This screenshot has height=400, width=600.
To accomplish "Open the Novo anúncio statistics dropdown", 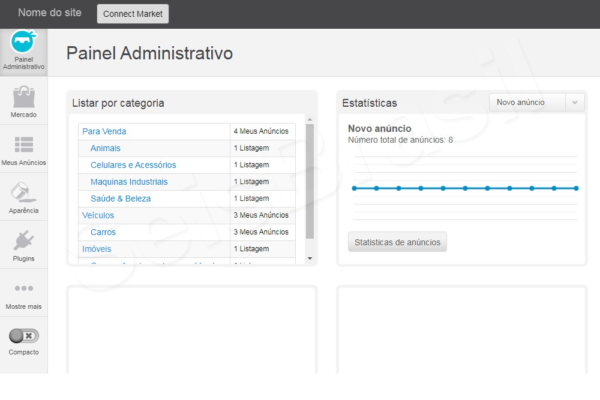I will (526, 102).
